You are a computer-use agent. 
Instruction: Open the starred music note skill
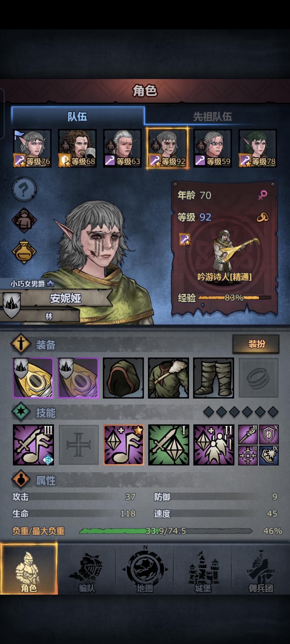pyautogui.click(x=123, y=445)
